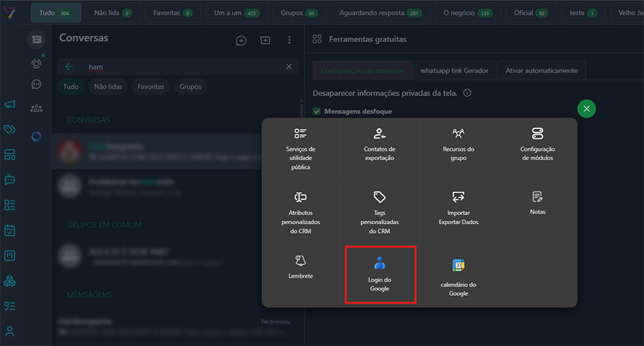Screen dimensions: 644x346
Task: Open the Conversas three-dot menu
Action: click(x=289, y=41)
